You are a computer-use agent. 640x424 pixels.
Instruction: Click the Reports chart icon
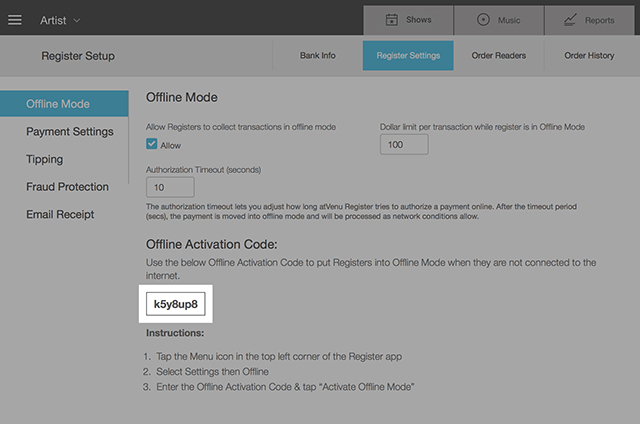[570, 19]
